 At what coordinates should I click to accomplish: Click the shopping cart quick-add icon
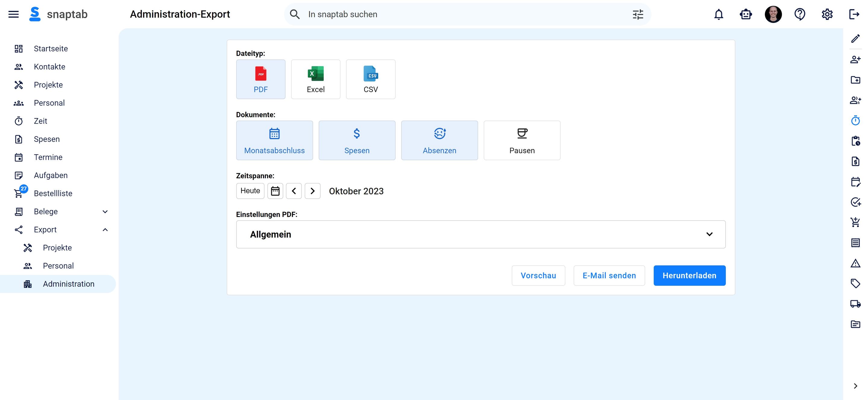click(x=856, y=222)
